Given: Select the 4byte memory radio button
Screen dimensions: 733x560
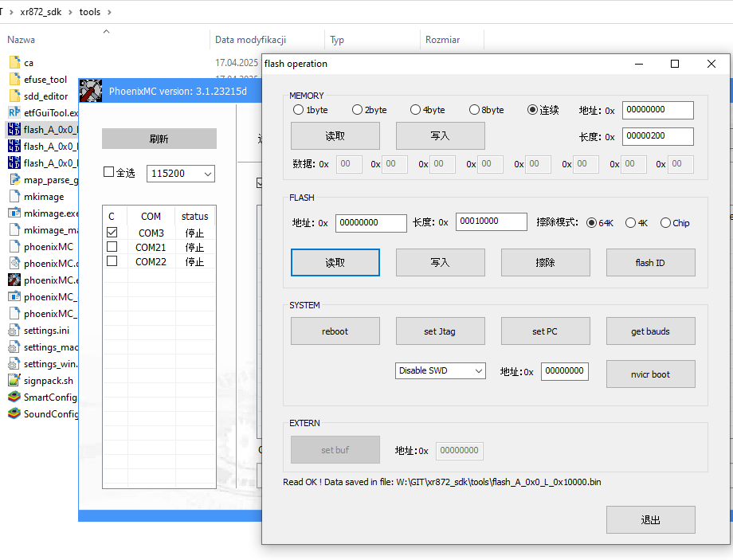Looking at the screenshot, I should pyautogui.click(x=415, y=110).
